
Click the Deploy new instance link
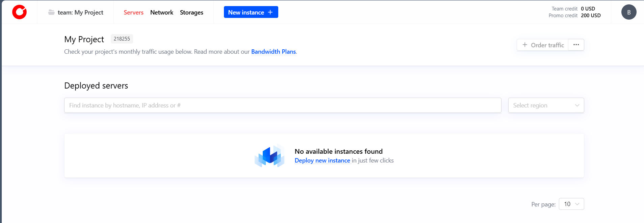(x=322, y=160)
